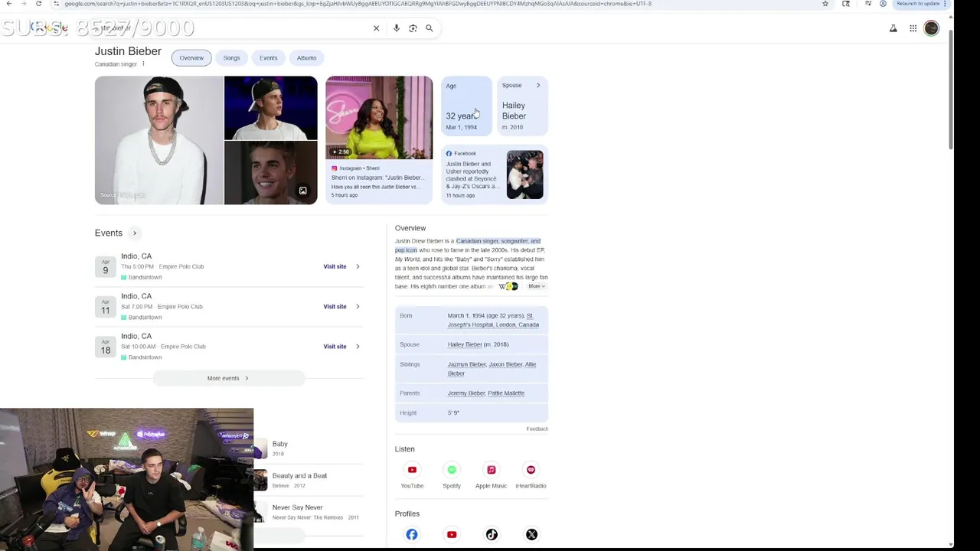
Task: Open the Google account avatar
Action: tap(931, 28)
